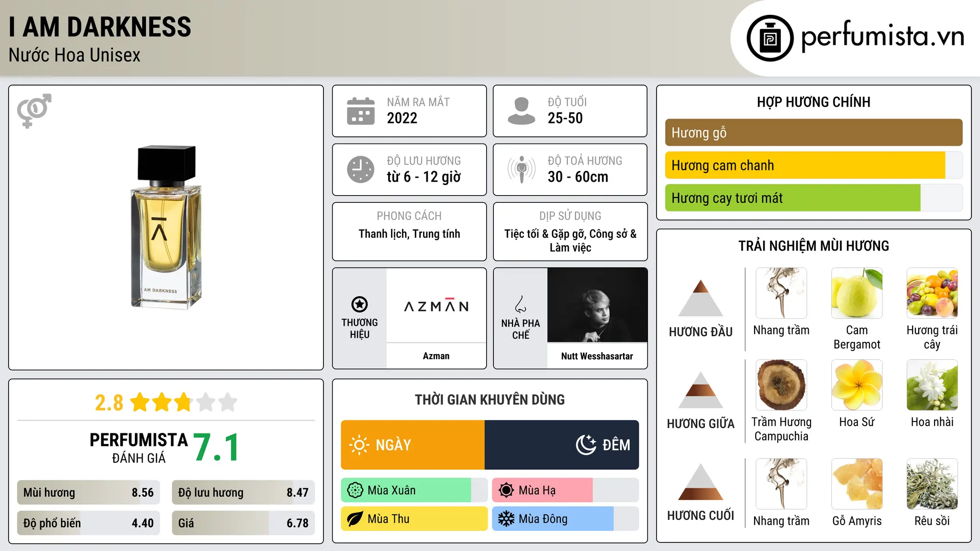Click the Nutt Wesshasartar name label

click(x=597, y=356)
